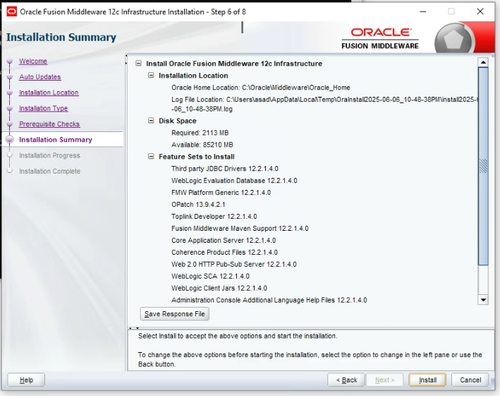Jump to the Installation Type step

click(x=43, y=108)
